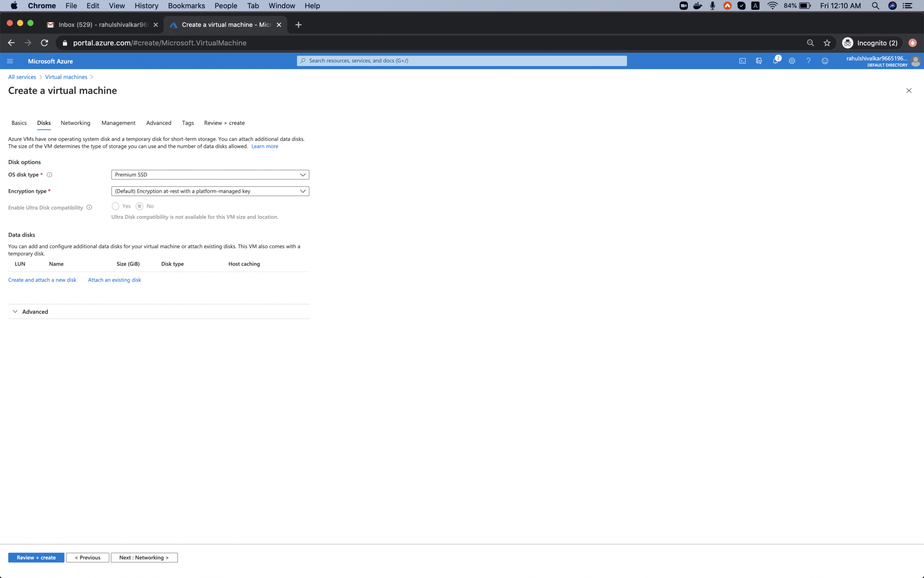Image resolution: width=924 pixels, height=578 pixels.
Task: Select Yes for Ultra Disk compatibility
Action: click(115, 206)
